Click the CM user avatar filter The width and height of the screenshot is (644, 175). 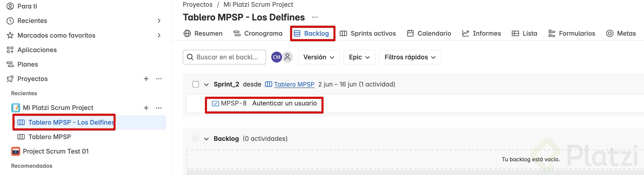click(x=276, y=57)
